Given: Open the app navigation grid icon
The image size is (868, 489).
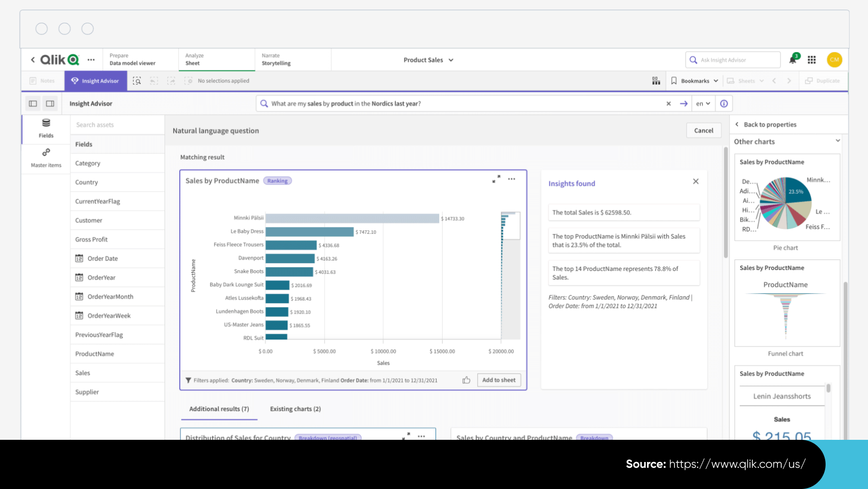Looking at the screenshot, I should [x=812, y=59].
